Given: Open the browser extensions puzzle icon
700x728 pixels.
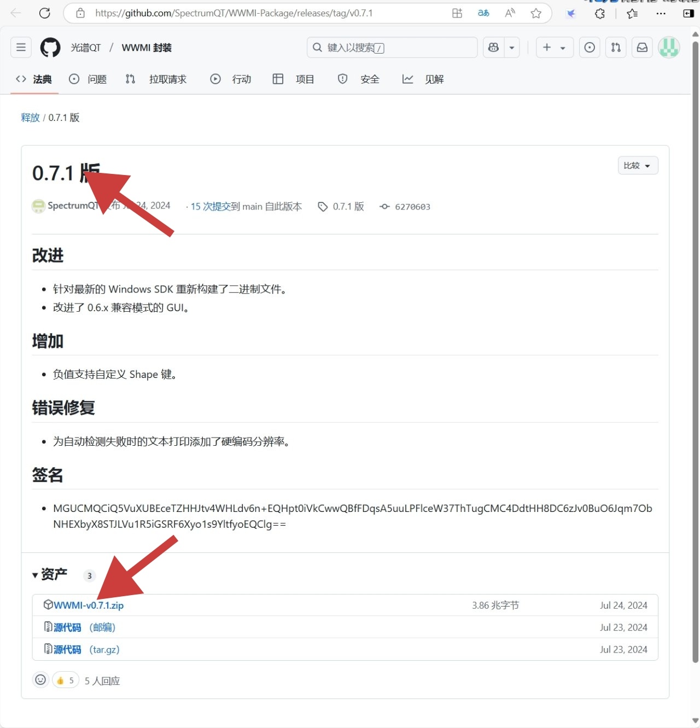Looking at the screenshot, I should tap(600, 14).
